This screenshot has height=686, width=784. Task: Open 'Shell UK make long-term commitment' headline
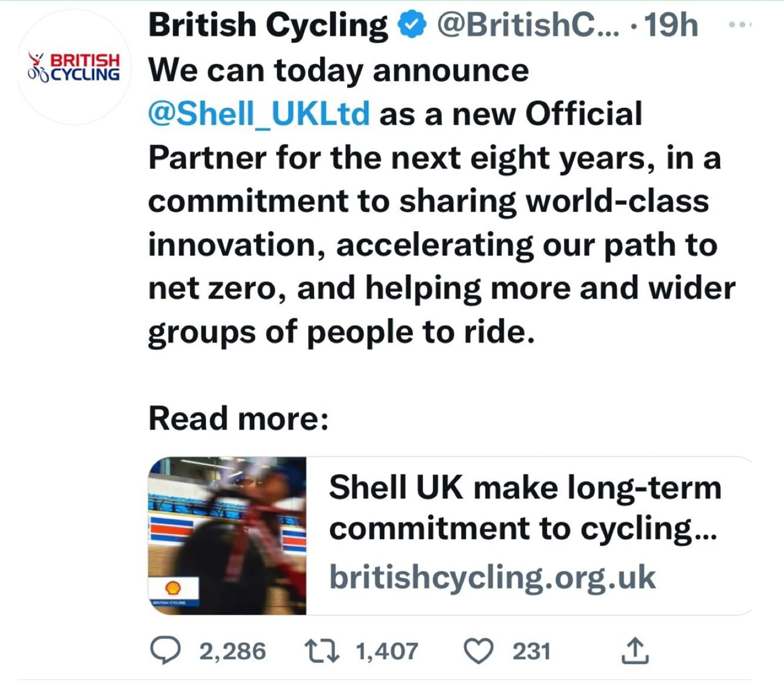525,508
